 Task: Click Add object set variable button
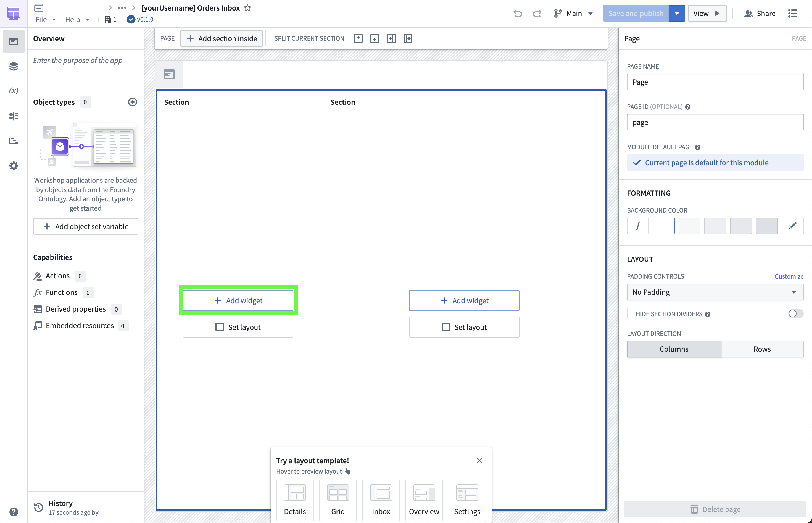coord(86,226)
